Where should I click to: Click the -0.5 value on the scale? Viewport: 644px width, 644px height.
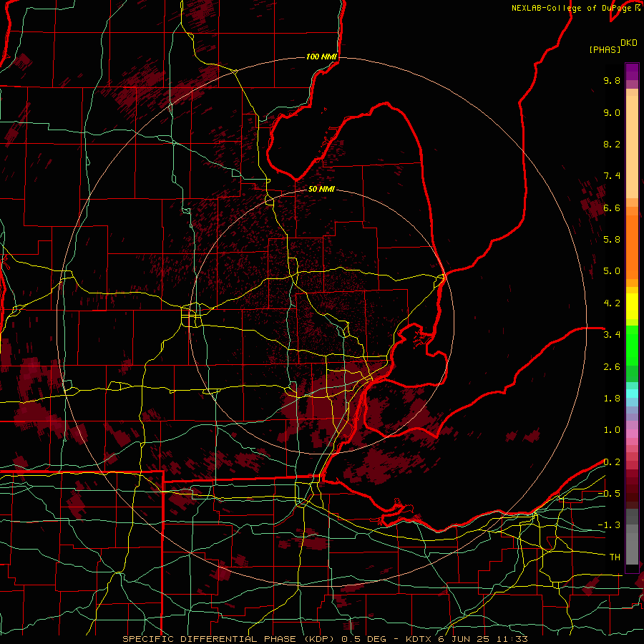pyautogui.click(x=609, y=494)
